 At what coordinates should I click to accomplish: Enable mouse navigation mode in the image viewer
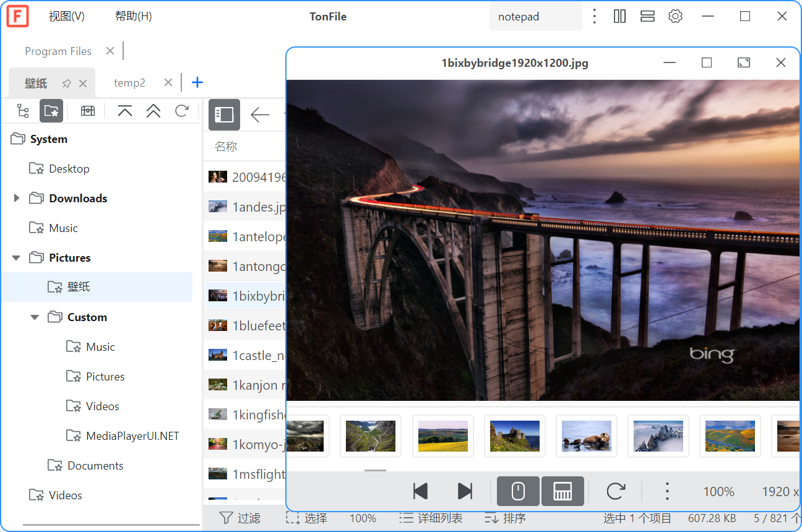517,491
